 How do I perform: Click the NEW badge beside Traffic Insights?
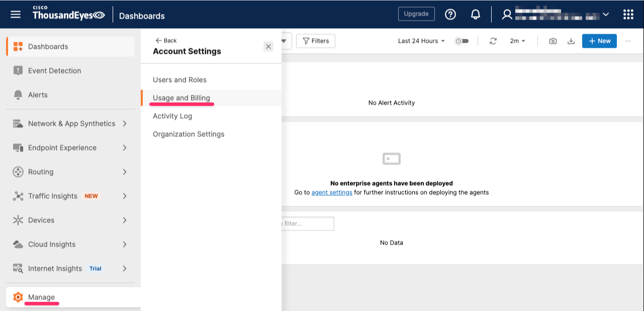pos(91,196)
